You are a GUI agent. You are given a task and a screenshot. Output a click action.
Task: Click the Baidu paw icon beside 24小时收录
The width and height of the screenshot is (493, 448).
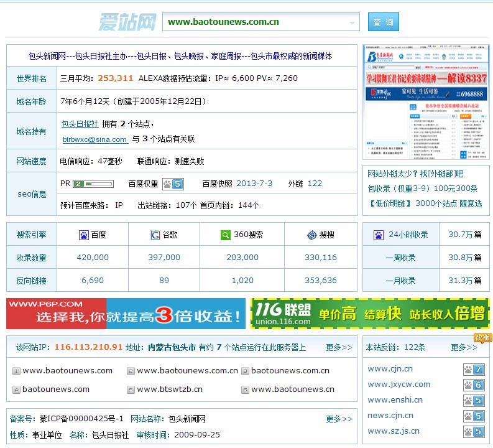tap(378, 235)
